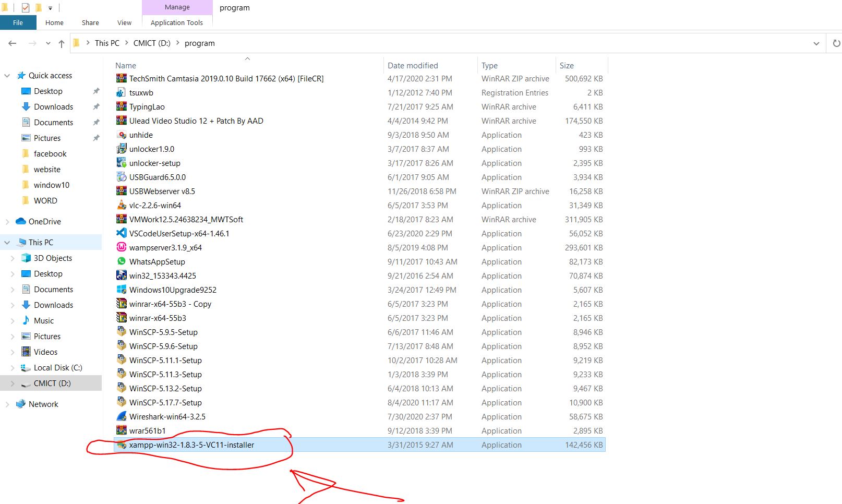842x504 pixels.
Task: Switch to the View ribbon tab
Action: tap(125, 22)
